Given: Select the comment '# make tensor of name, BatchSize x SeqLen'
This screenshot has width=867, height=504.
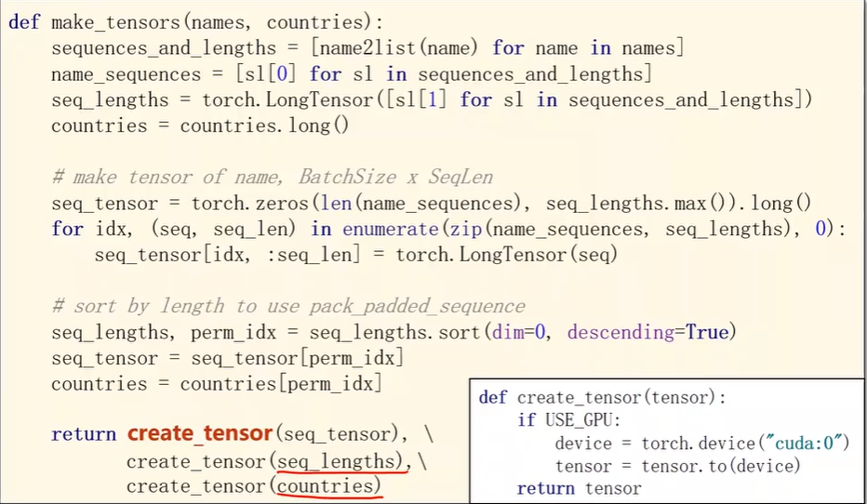Looking at the screenshot, I should pyautogui.click(x=272, y=178).
